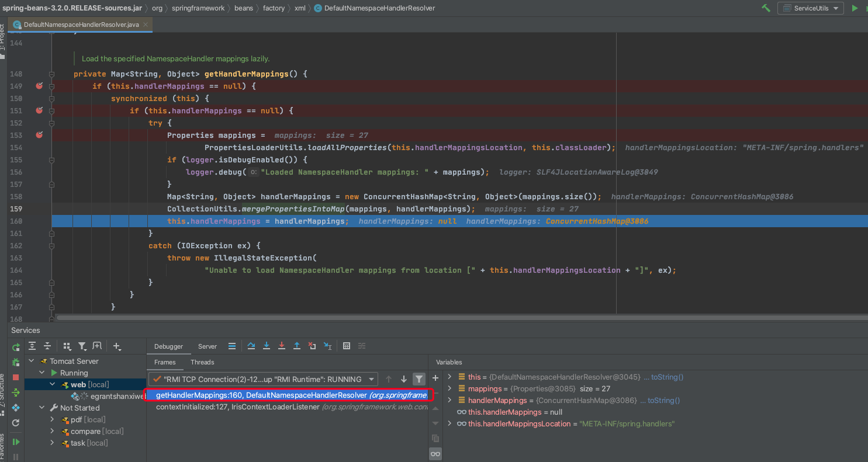The height and width of the screenshot is (462, 868).
Task: Expand the handlerMappings variable node
Action: coord(449,400)
